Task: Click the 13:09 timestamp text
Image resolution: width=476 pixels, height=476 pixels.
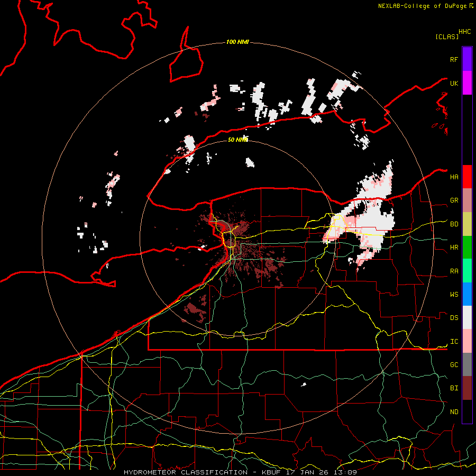Action: 345,472
